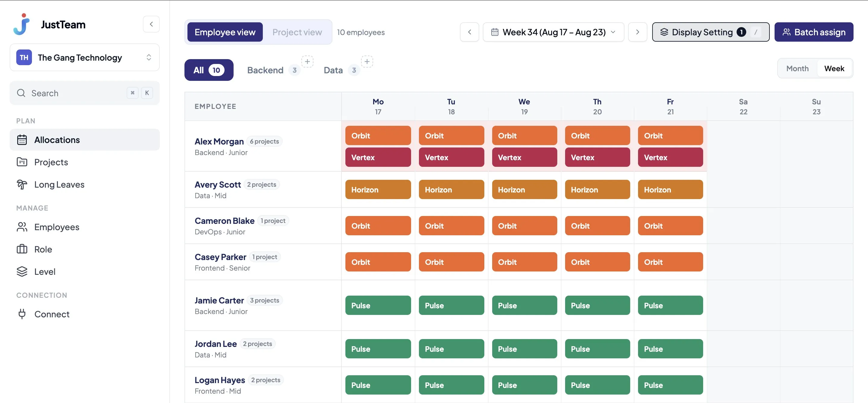Click the plus icon next to Backend
The height and width of the screenshot is (403, 868).
coord(307,62)
